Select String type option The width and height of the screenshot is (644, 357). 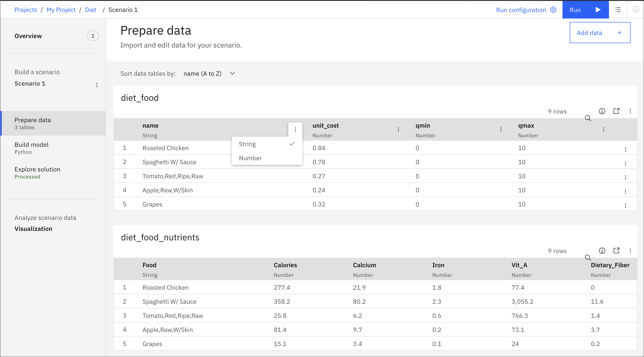267,144
